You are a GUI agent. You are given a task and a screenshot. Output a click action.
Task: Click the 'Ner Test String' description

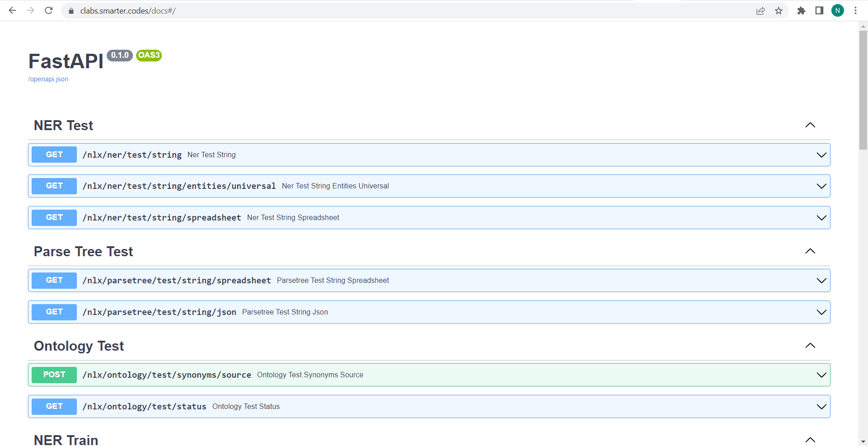coord(212,155)
